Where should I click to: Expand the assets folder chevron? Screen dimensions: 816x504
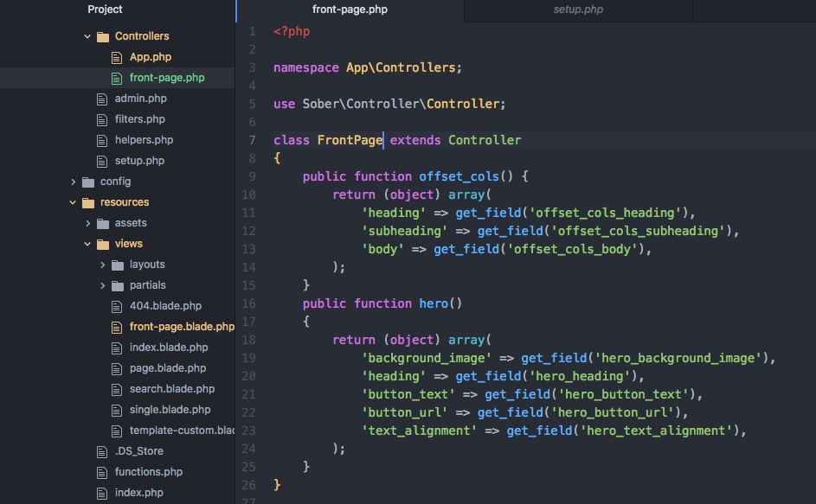[x=87, y=223]
